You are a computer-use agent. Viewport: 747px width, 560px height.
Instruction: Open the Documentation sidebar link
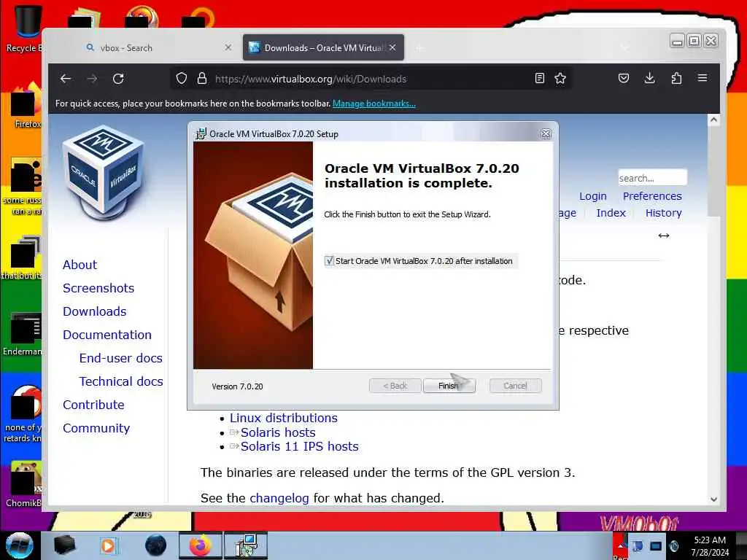coord(107,335)
